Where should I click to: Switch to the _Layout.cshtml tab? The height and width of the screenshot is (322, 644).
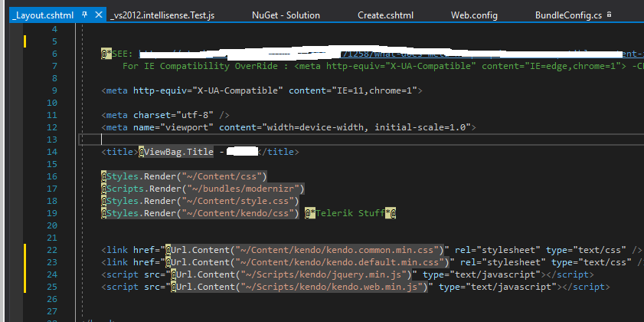click(43, 15)
